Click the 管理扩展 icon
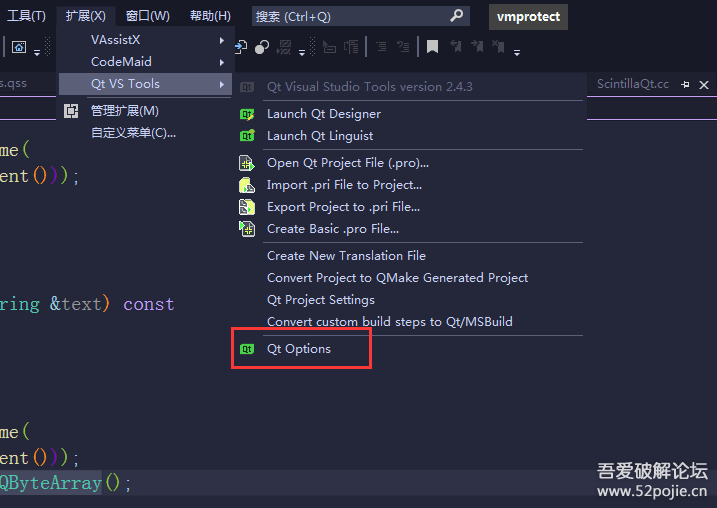Screen dimensions: 717x508 pyautogui.click(x=71, y=111)
